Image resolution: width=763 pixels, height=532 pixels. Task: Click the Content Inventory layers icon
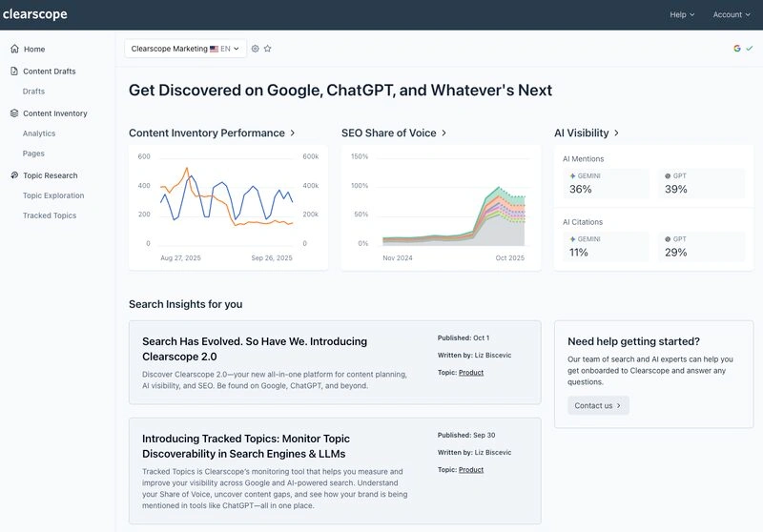(x=14, y=113)
